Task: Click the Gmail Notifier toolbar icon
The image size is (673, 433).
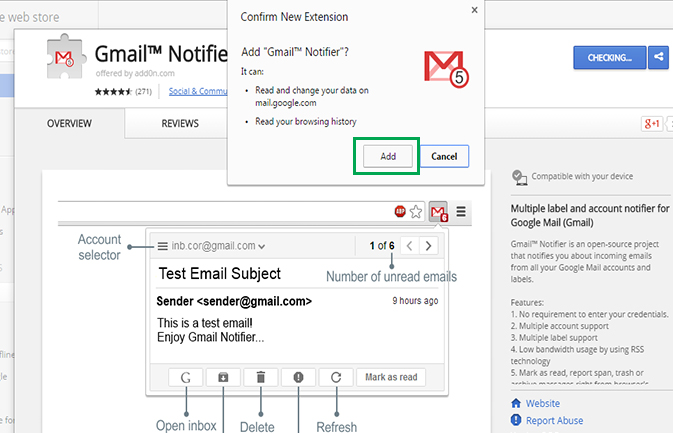Action: pyautogui.click(x=438, y=212)
